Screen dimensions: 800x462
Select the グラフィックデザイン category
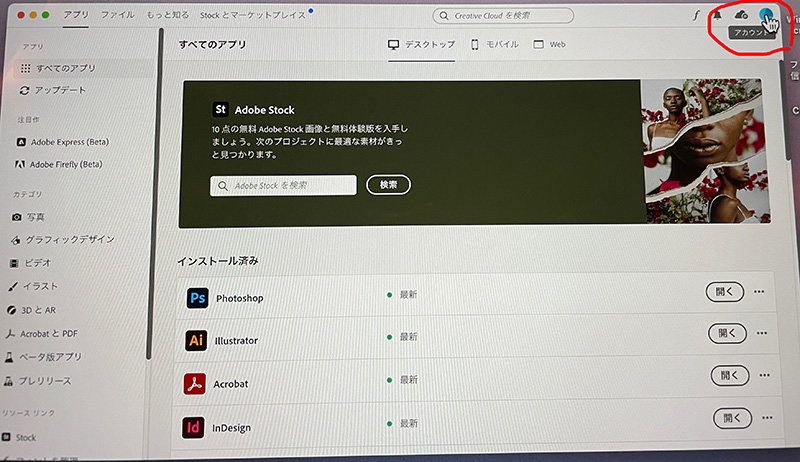tap(62, 239)
